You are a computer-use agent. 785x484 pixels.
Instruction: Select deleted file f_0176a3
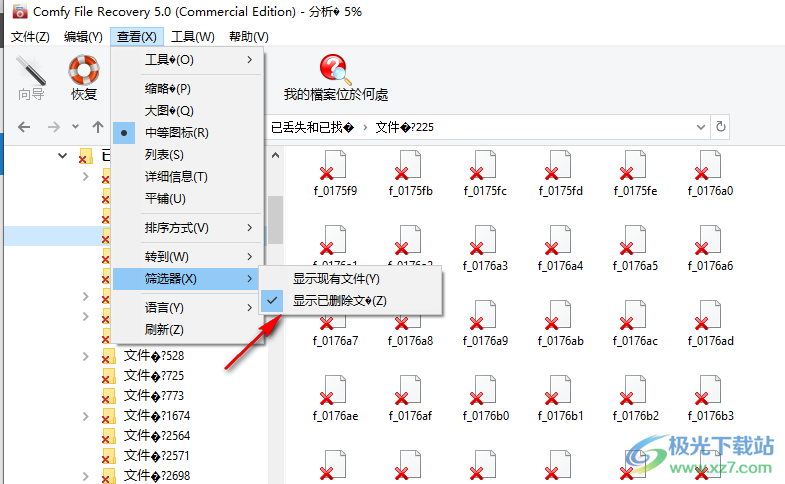[x=485, y=248]
